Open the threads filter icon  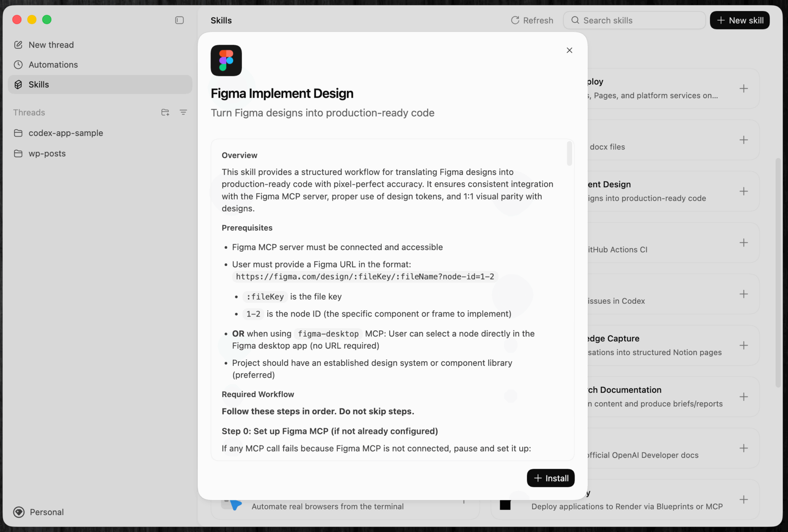(183, 112)
